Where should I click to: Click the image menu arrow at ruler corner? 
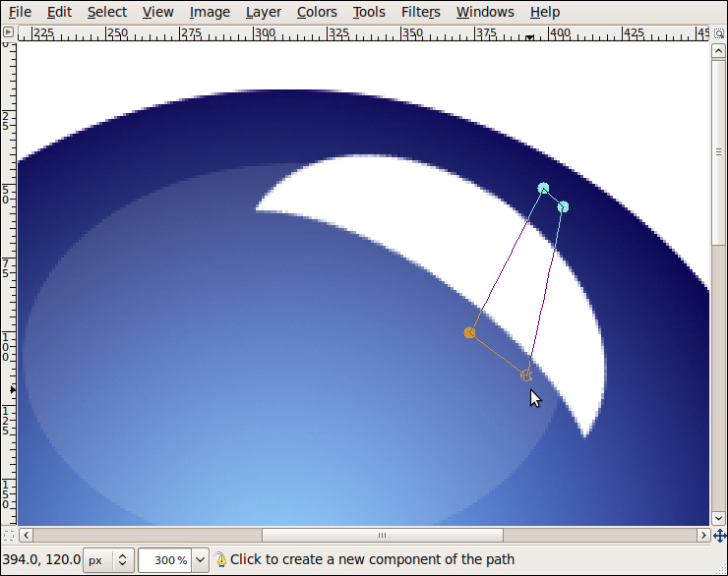[x=8, y=32]
